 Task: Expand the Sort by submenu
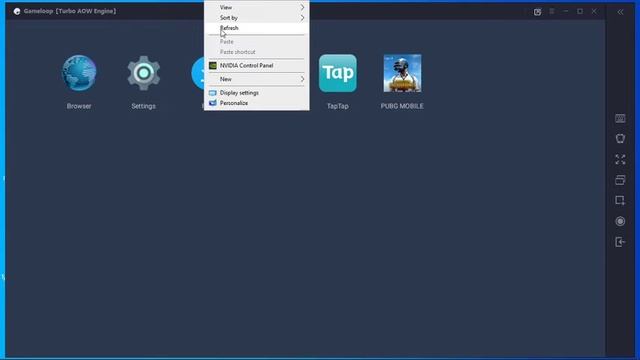[x=256, y=18]
